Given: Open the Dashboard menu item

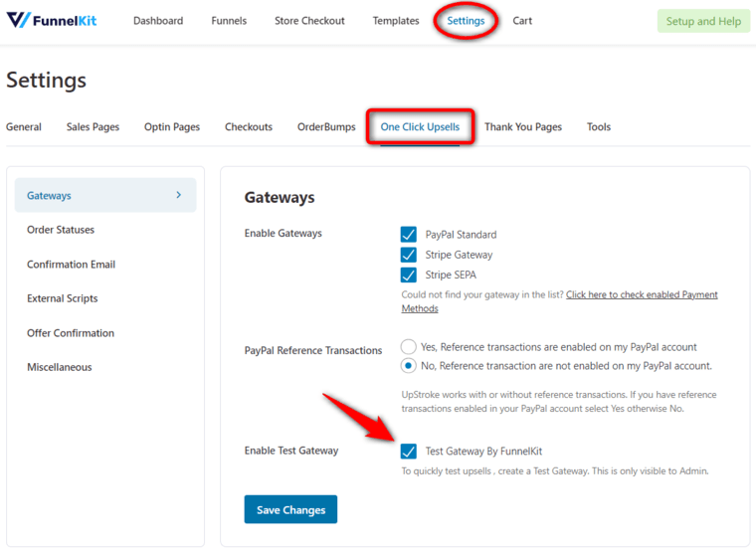Looking at the screenshot, I should click(158, 21).
